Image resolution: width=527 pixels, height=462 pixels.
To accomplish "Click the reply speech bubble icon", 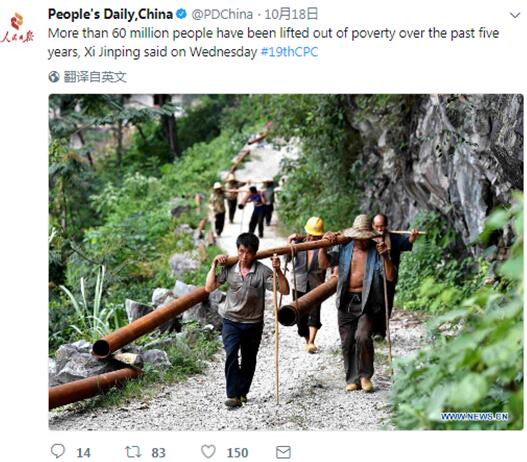I will tap(57, 451).
